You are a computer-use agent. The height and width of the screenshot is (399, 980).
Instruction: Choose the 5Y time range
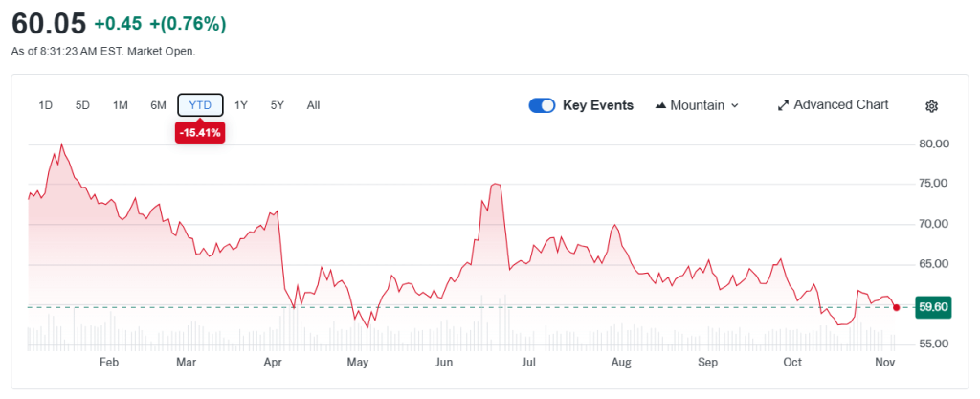278,105
